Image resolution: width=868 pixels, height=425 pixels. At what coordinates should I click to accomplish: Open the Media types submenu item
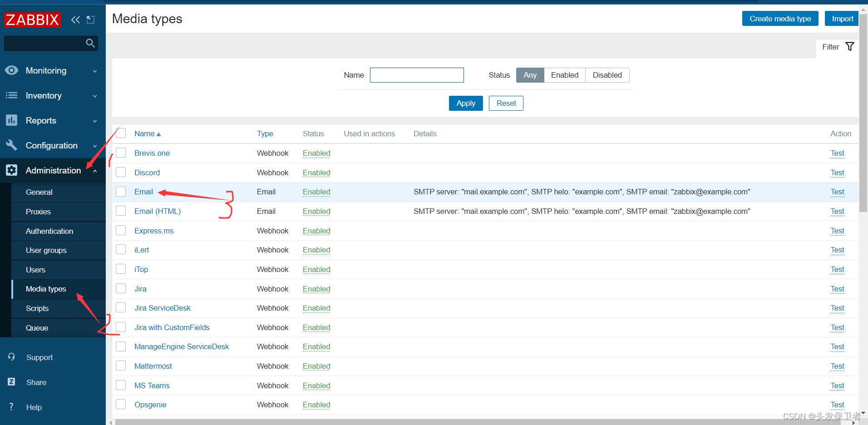[x=59, y=289]
